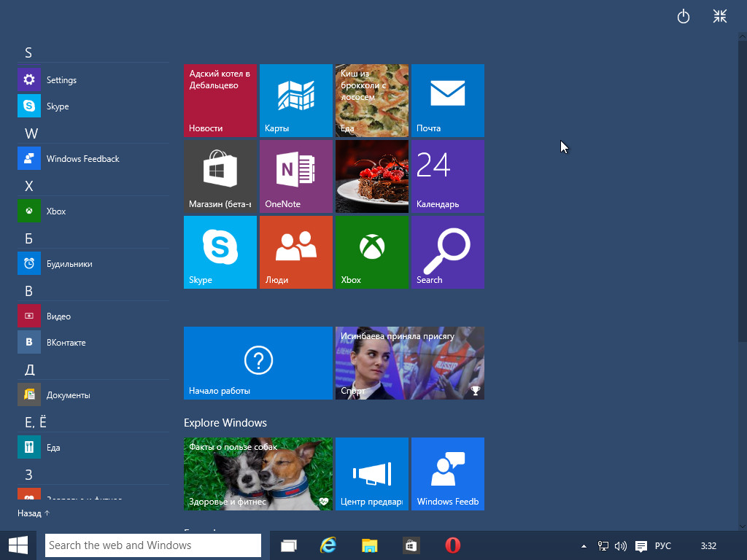Click the power button in Start menu
Image resolution: width=747 pixels, height=560 pixels.
tap(683, 17)
